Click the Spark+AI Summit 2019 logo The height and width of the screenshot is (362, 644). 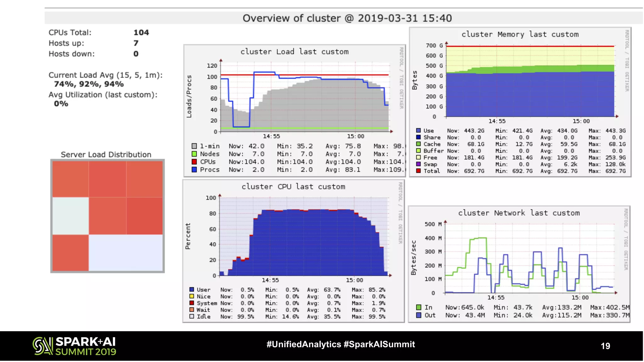75,346
